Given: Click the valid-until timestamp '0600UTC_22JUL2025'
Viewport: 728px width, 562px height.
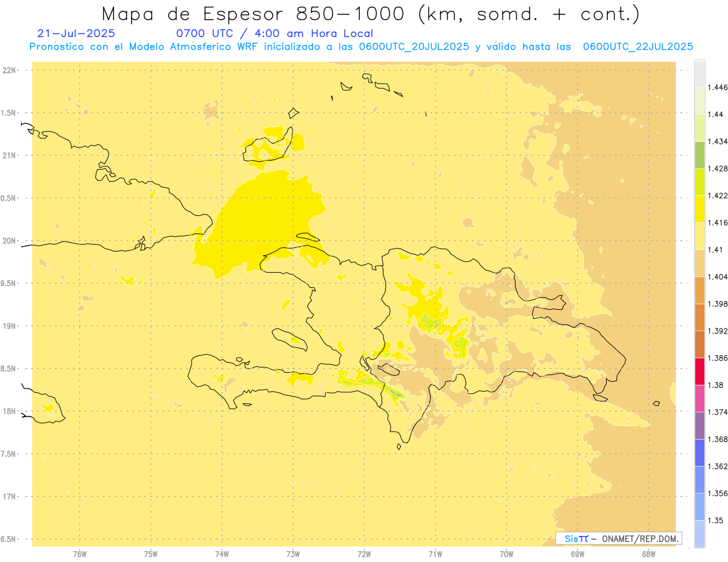Looking at the screenshot, I should [x=638, y=46].
